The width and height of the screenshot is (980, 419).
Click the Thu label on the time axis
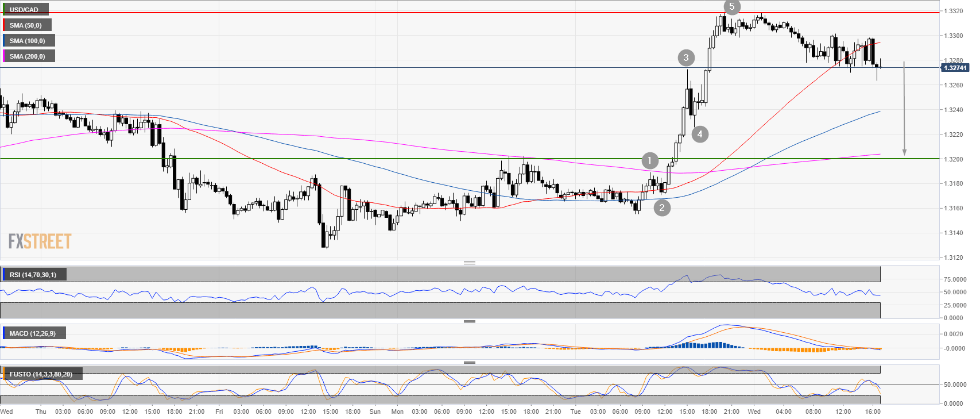click(x=41, y=412)
